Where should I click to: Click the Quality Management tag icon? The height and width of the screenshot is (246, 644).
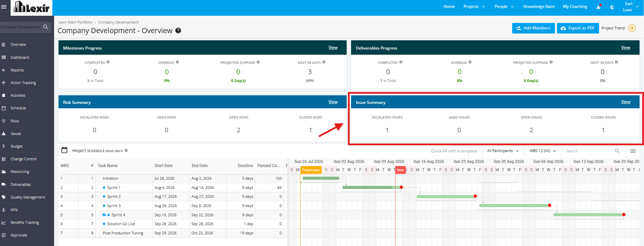[x=4, y=197]
